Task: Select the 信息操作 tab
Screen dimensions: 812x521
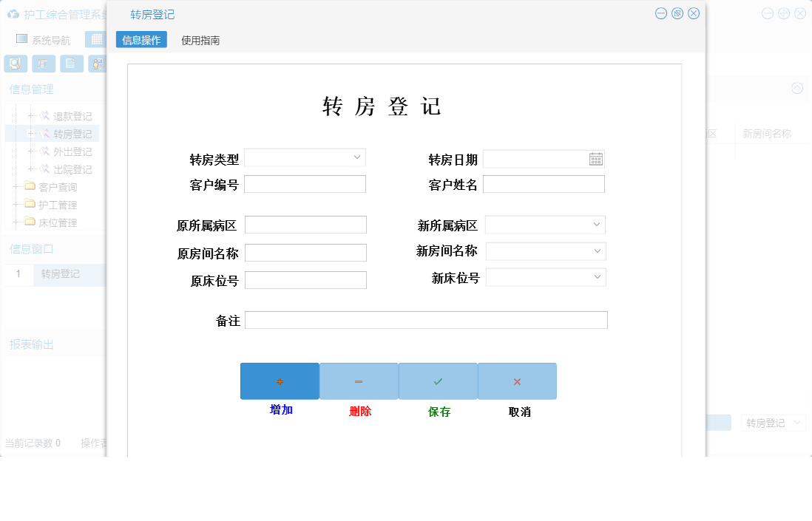Action: pos(141,40)
